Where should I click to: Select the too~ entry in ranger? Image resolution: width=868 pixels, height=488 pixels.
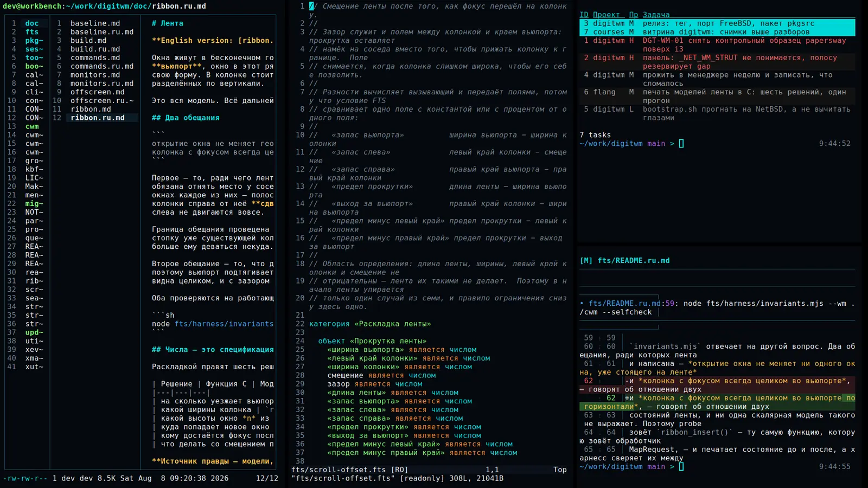[34, 58]
